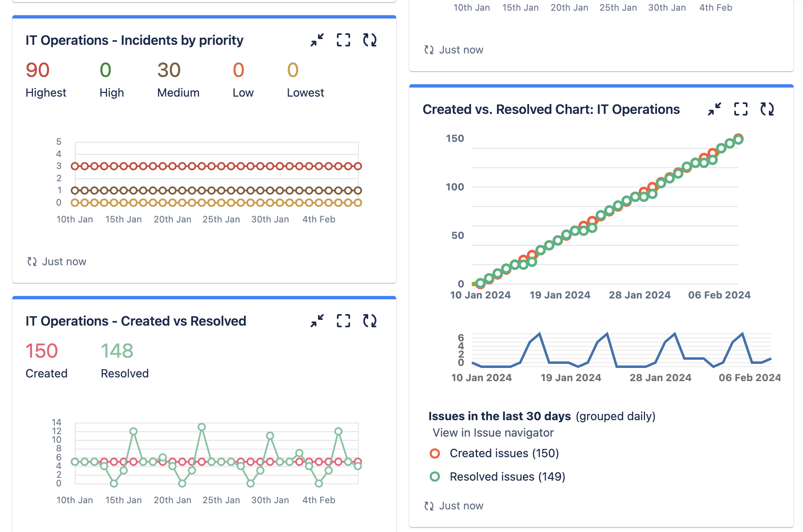803x532 pixels.
Task: Maximize Created vs. Resolved Chart gadget
Action: [x=741, y=109]
